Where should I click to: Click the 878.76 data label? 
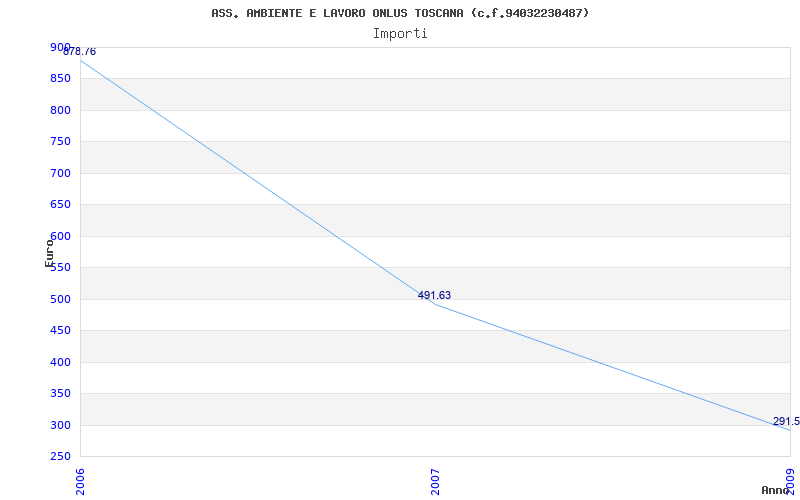(80, 52)
